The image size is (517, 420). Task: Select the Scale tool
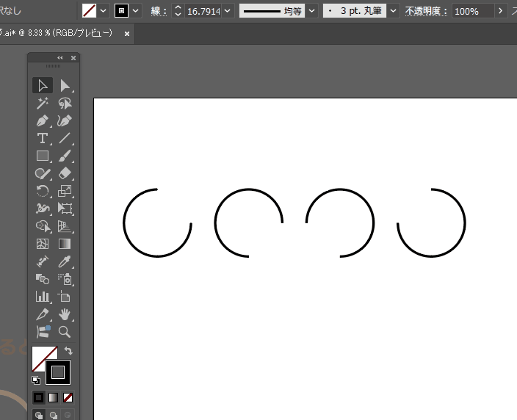[x=65, y=191]
